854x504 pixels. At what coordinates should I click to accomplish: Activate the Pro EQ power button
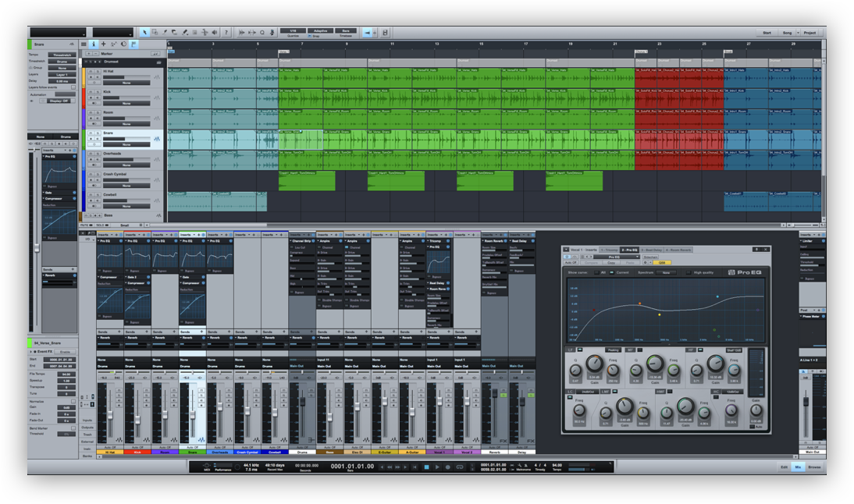click(x=567, y=257)
